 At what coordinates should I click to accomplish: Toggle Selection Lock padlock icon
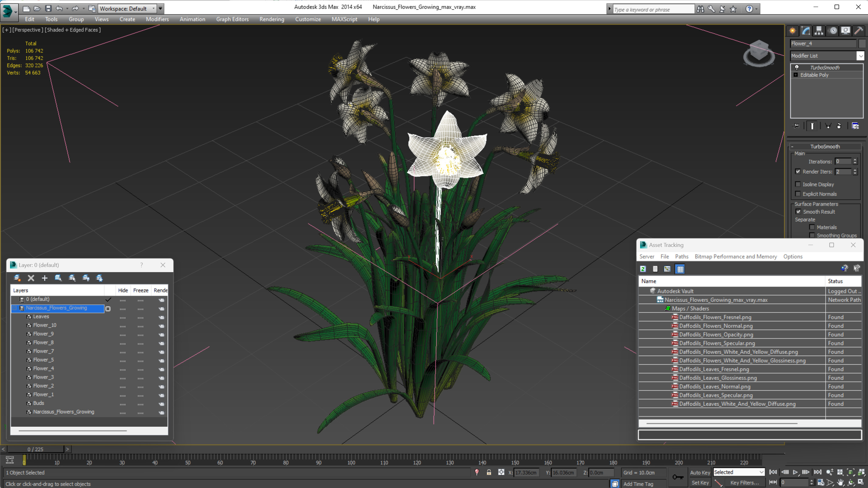[x=489, y=472]
